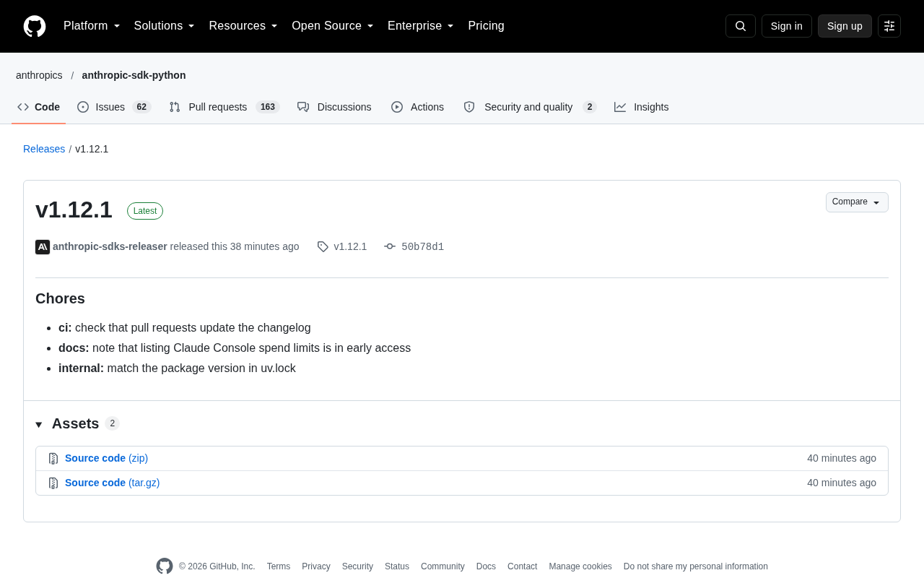Collapse the Assets section

point(39,425)
